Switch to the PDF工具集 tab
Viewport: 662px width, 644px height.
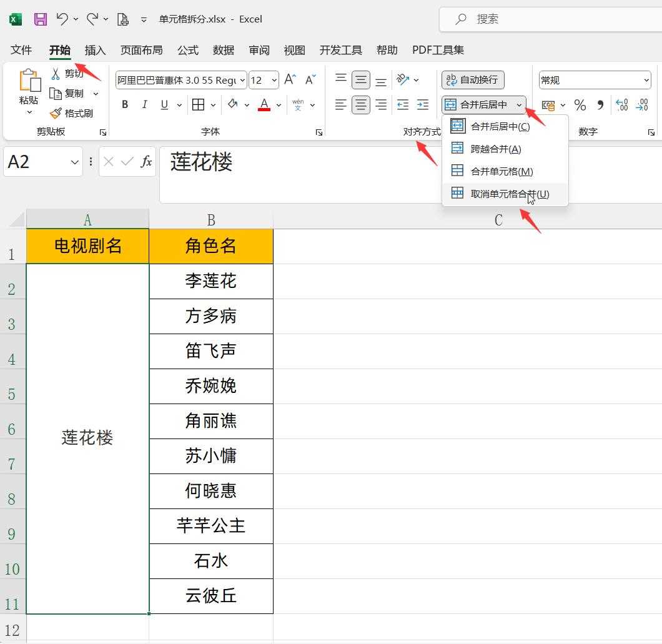(x=438, y=50)
